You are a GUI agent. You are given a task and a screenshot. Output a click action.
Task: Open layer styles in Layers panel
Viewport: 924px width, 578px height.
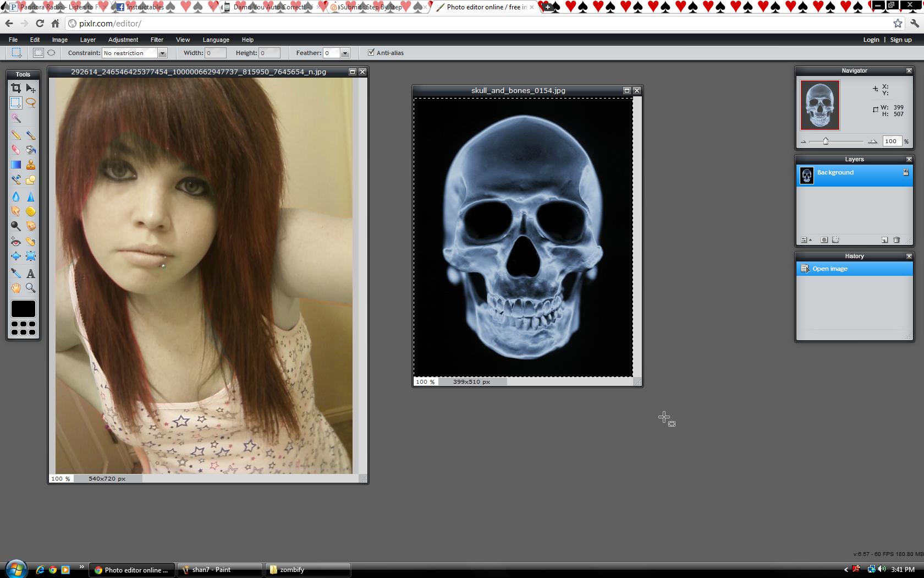(x=836, y=240)
